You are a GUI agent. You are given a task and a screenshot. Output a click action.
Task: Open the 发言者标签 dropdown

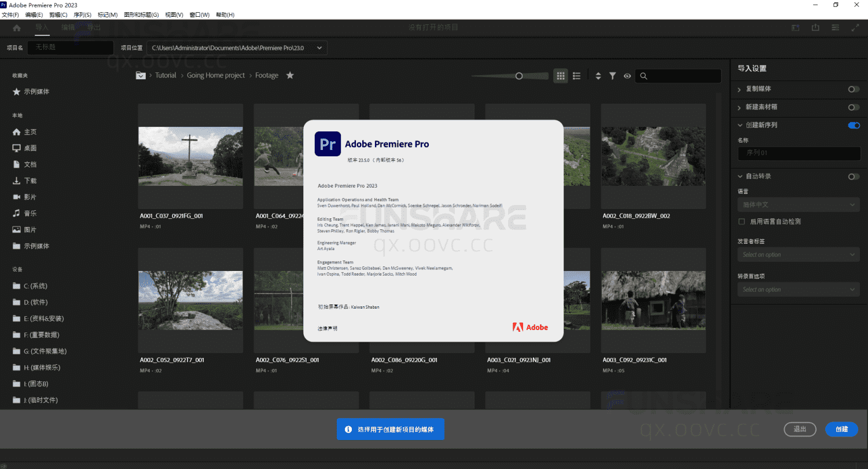tap(798, 255)
